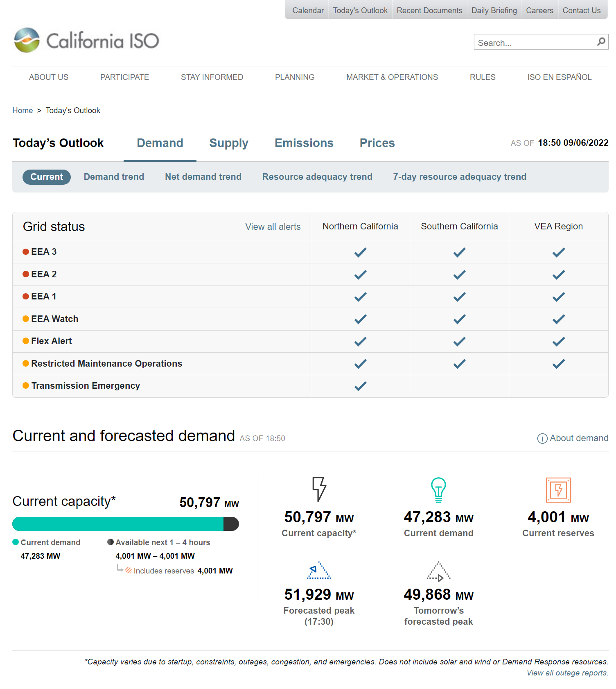Open View all outage reports link
Screen dimensions: 616x689
(567, 673)
